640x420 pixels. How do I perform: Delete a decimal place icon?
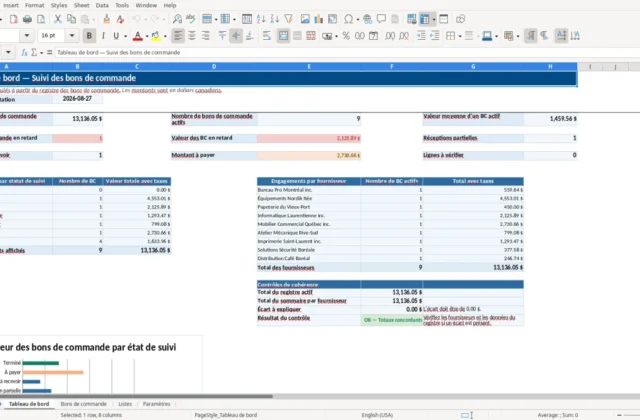tap(404, 36)
